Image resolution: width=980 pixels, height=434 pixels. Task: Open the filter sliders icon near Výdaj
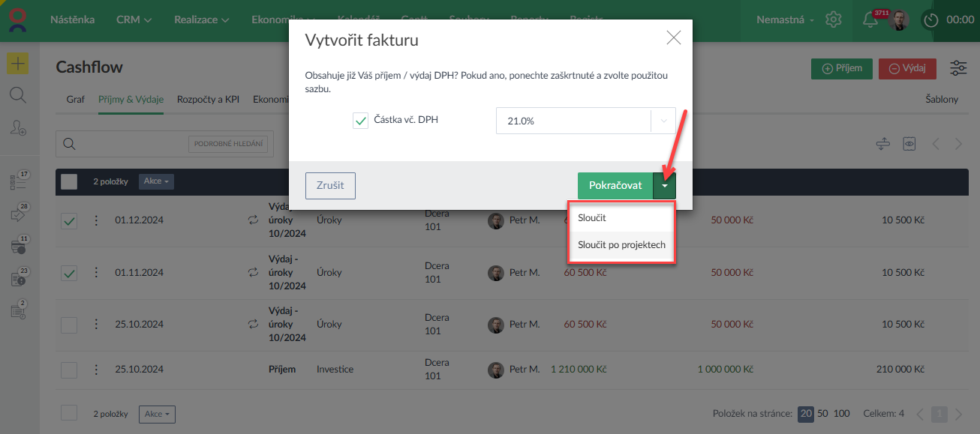(x=958, y=68)
